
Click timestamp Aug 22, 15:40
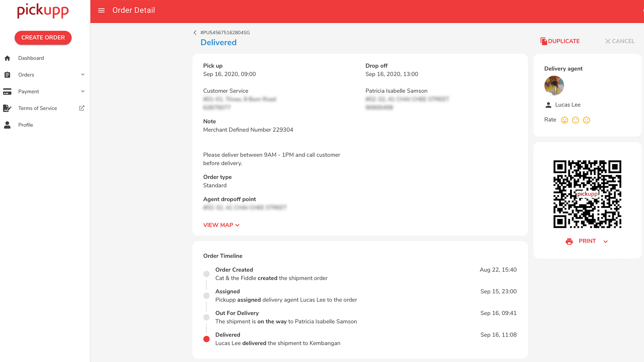[x=498, y=270]
